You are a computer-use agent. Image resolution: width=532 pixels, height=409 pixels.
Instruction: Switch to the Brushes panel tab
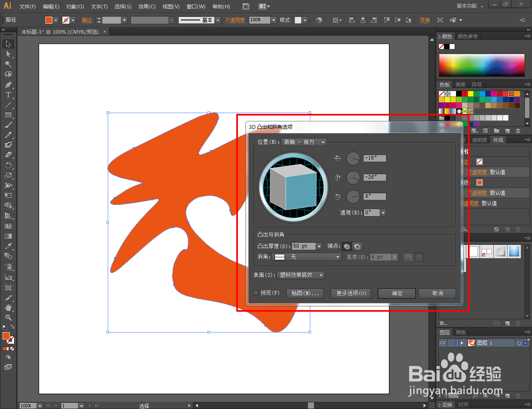click(460, 84)
